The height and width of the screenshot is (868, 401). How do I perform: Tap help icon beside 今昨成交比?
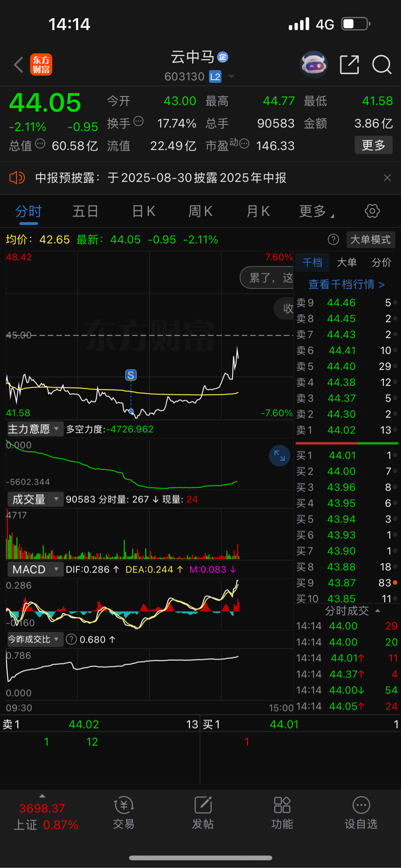tap(72, 639)
